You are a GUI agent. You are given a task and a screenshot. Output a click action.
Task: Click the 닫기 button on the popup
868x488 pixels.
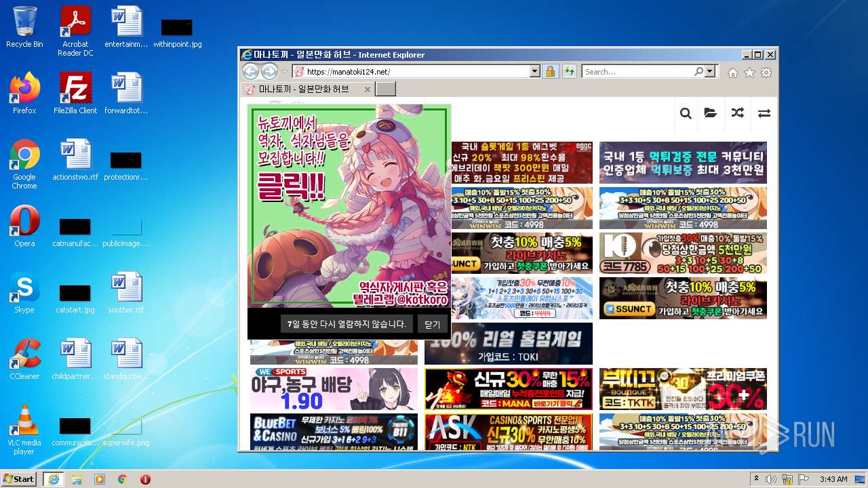432,324
